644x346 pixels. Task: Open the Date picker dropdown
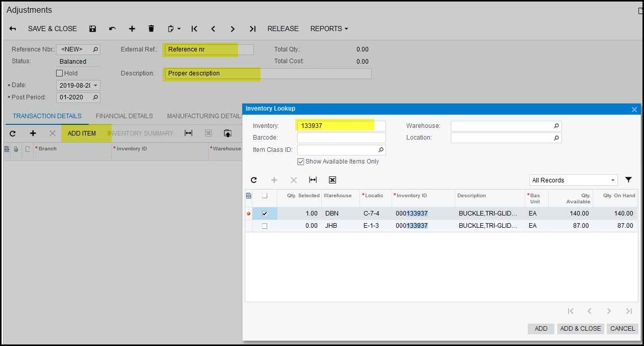(x=96, y=86)
